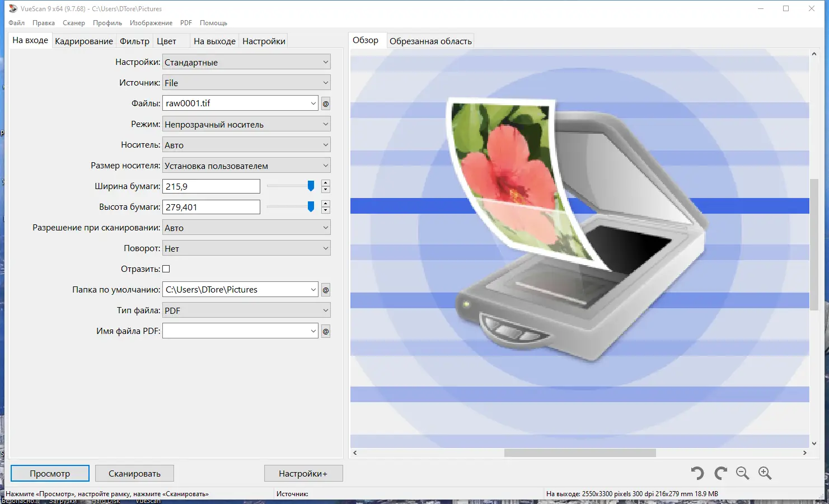Open the Правка menu

44,23
